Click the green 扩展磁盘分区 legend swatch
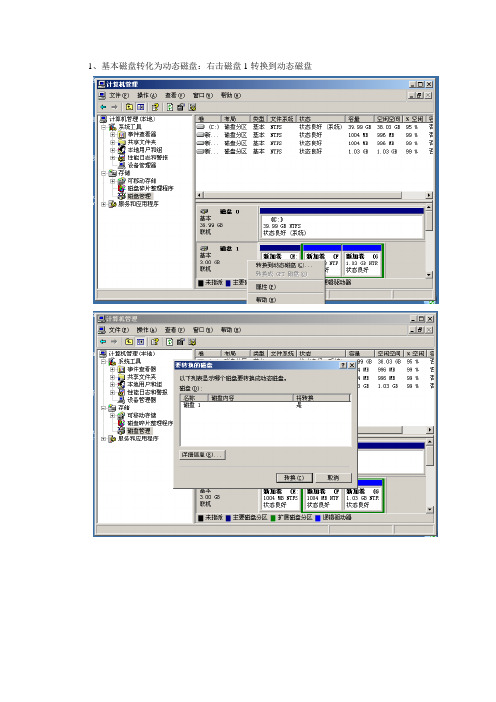The image size is (496, 702). [273, 518]
